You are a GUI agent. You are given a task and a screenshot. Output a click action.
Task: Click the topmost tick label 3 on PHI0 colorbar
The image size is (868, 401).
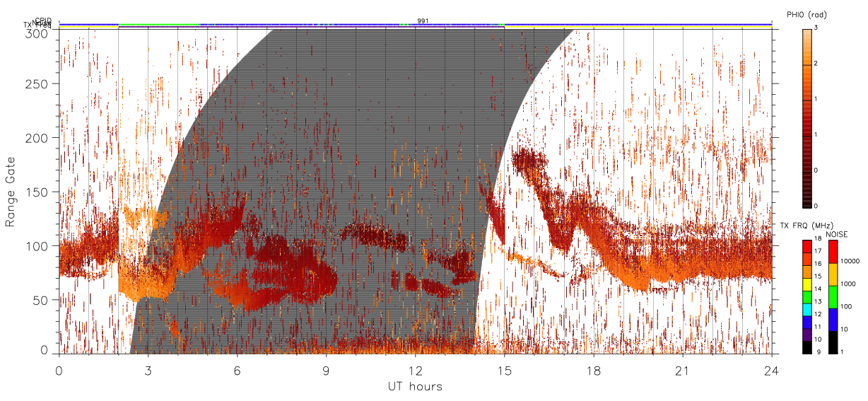click(817, 28)
